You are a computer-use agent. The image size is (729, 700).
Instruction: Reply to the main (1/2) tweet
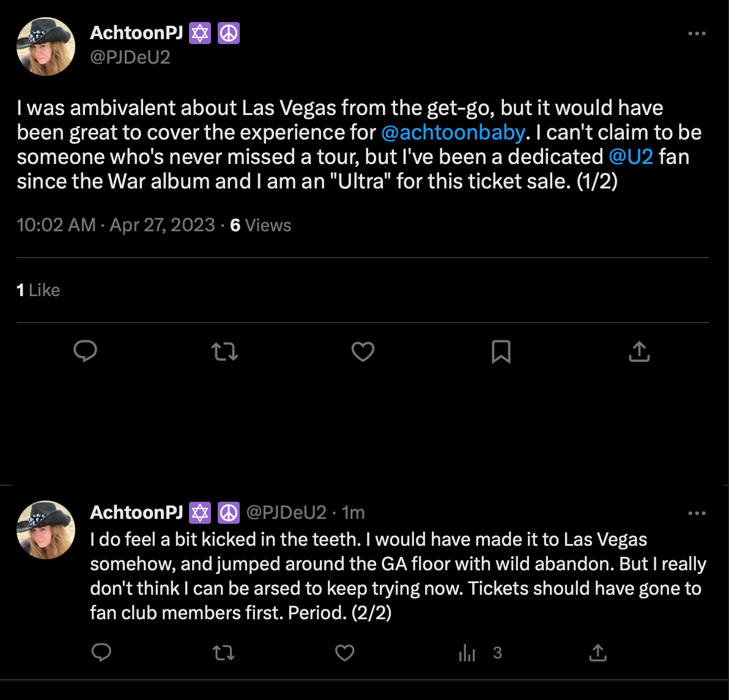point(86,351)
